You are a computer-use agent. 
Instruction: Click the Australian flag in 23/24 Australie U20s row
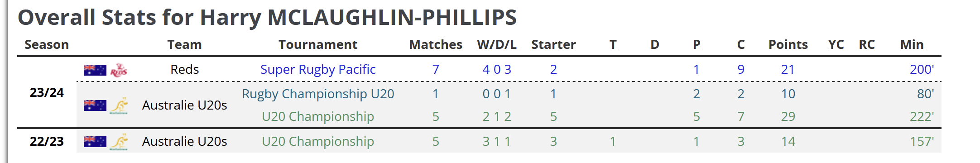click(x=95, y=105)
